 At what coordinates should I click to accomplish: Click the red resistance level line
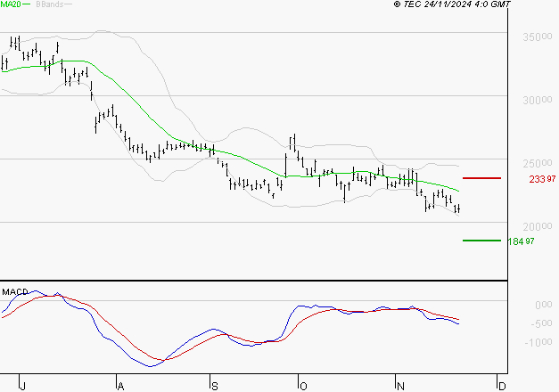pos(481,178)
